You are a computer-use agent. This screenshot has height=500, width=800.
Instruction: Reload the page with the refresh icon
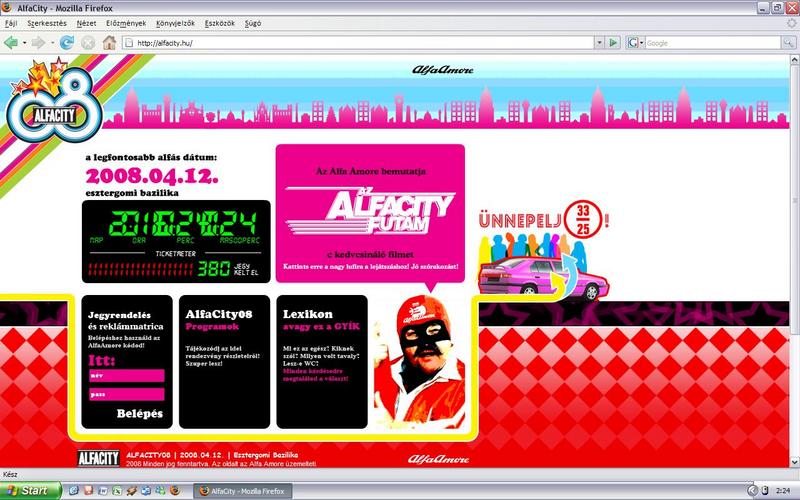pyautogui.click(x=66, y=43)
